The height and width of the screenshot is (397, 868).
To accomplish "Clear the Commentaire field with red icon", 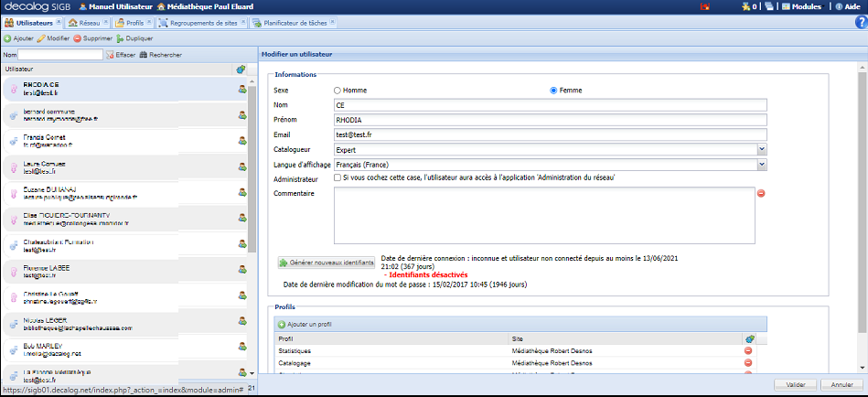I will (x=761, y=193).
